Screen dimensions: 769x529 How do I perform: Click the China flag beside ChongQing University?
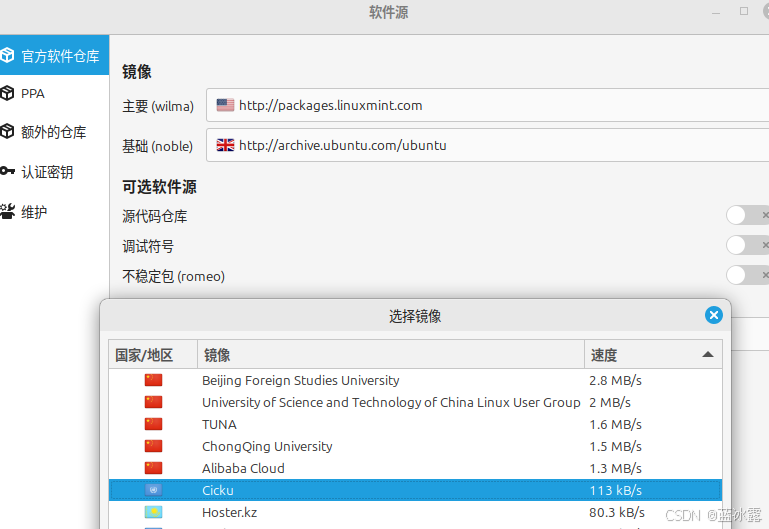pos(153,446)
